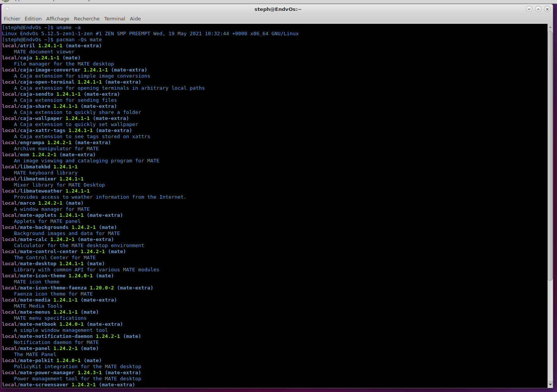
Task: Open the Fichier menu
Action: click(x=12, y=19)
